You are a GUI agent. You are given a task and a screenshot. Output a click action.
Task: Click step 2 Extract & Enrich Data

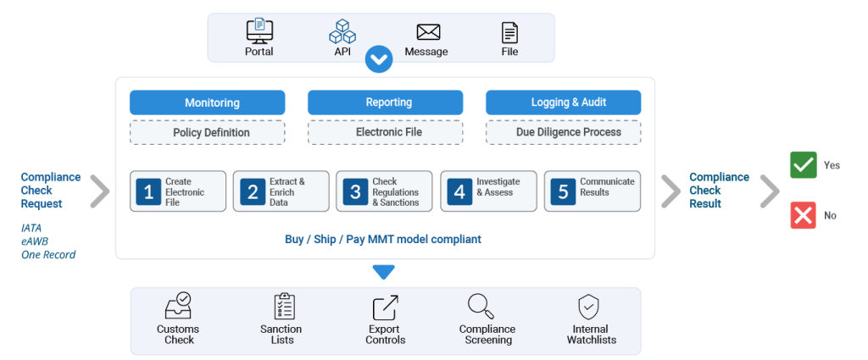pos(281,191)
